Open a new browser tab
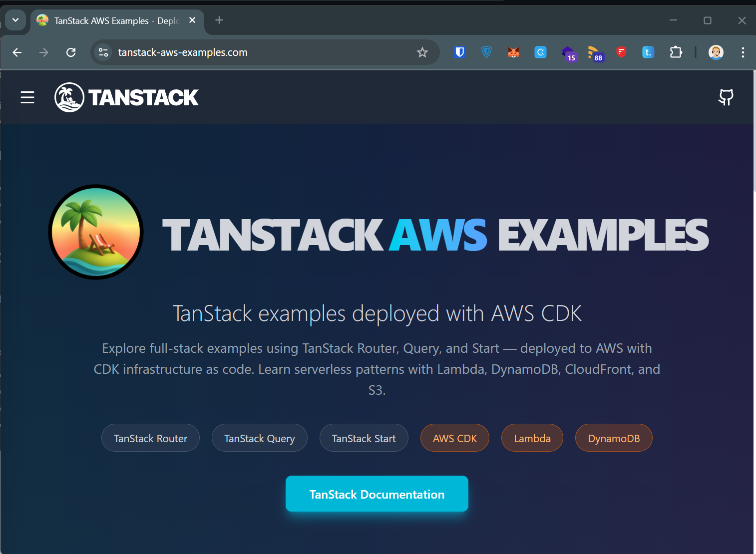 point(219,20)
